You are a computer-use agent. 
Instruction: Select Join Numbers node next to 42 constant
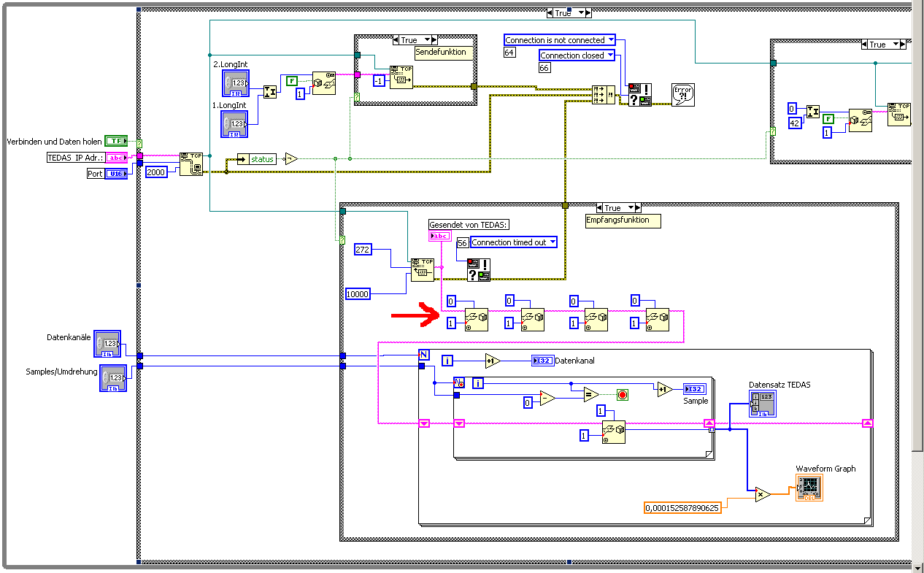813,111
